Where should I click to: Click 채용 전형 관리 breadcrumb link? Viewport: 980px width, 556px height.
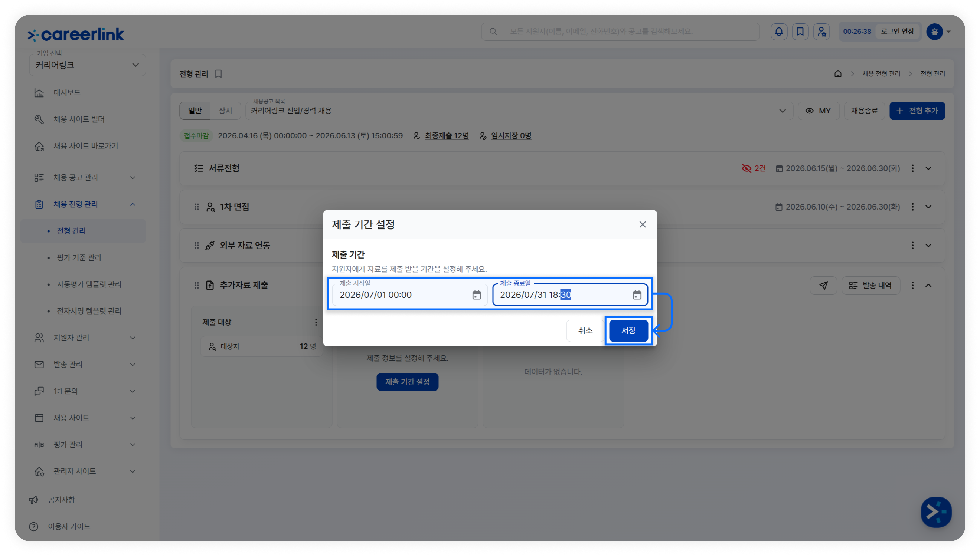point(881,74)
